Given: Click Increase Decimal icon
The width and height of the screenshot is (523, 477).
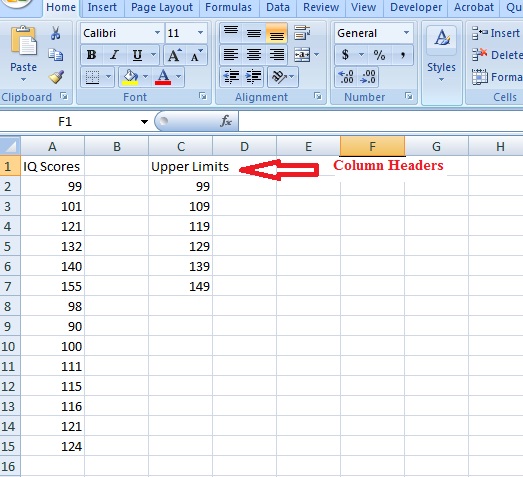Looking at the screenshot, I should tap(346, 77).
